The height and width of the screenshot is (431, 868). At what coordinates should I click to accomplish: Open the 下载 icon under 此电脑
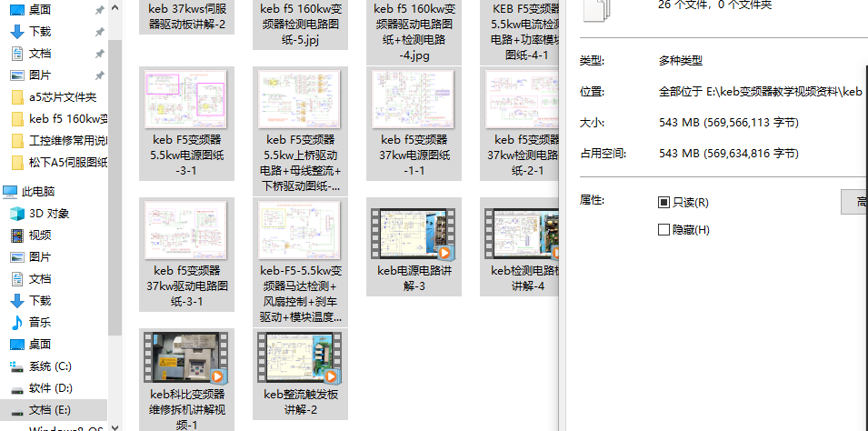tap(17, 301)
